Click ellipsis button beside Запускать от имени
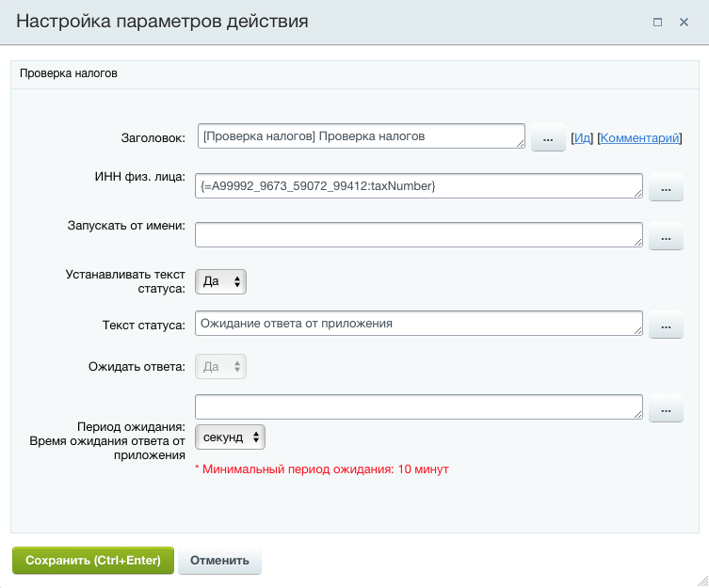 (x=666, y=237)
